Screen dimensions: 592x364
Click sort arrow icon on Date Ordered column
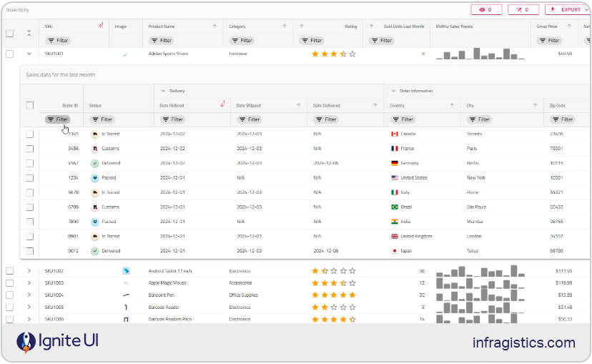click(222, 104)
